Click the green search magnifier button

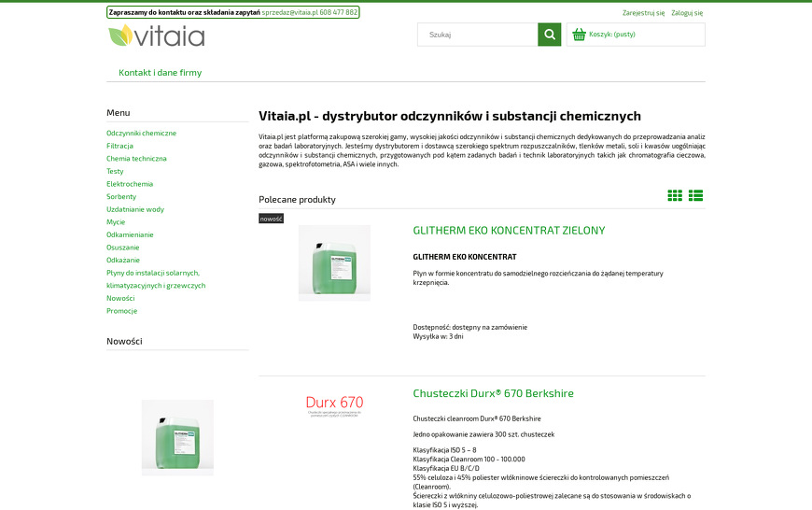click(550, 35)
